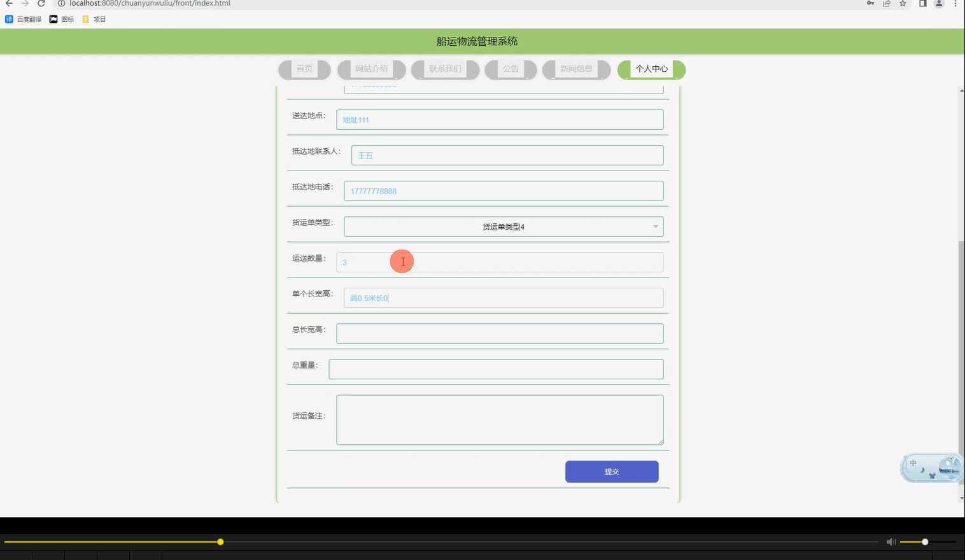Toggle the moon mode on the input toolbar
965x560 pixels.
(x=922, y=470)
